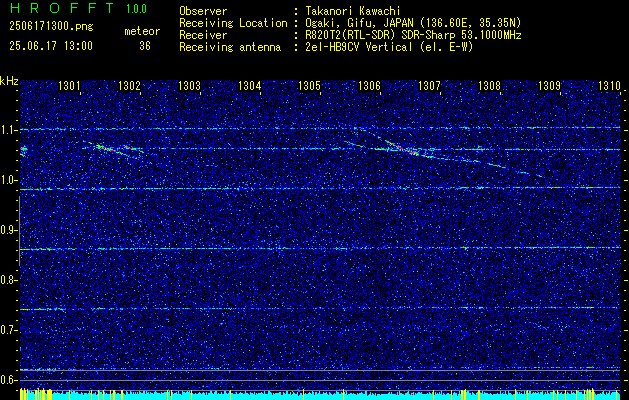Click the gray vertical range bar on the left axis

19,231
